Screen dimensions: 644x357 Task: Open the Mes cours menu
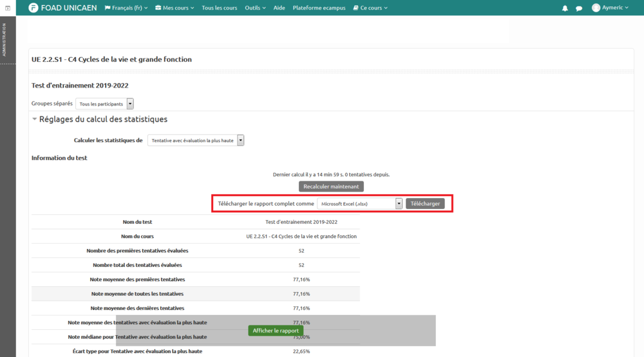(x=175, y=8)
